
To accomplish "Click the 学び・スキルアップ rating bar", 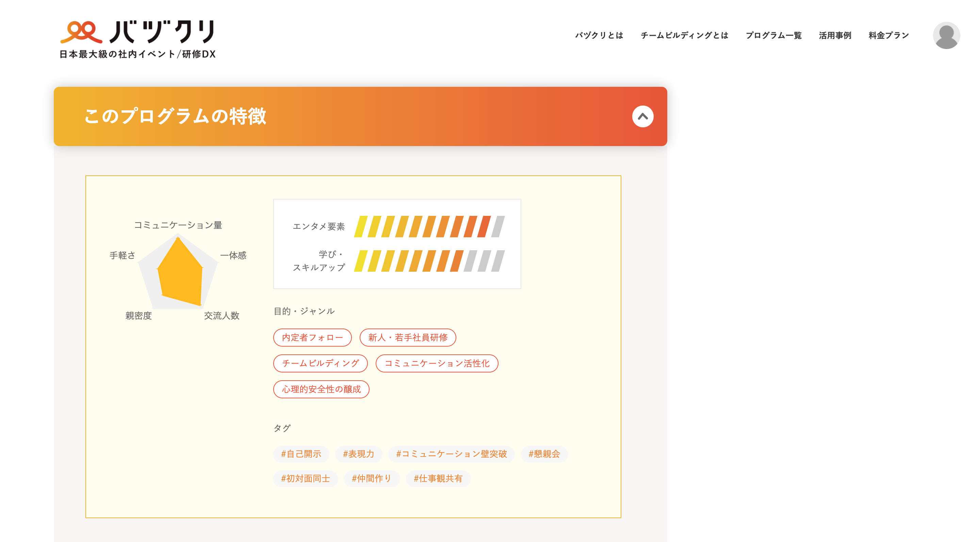I will pyautogui.click(x=429, y=261).
